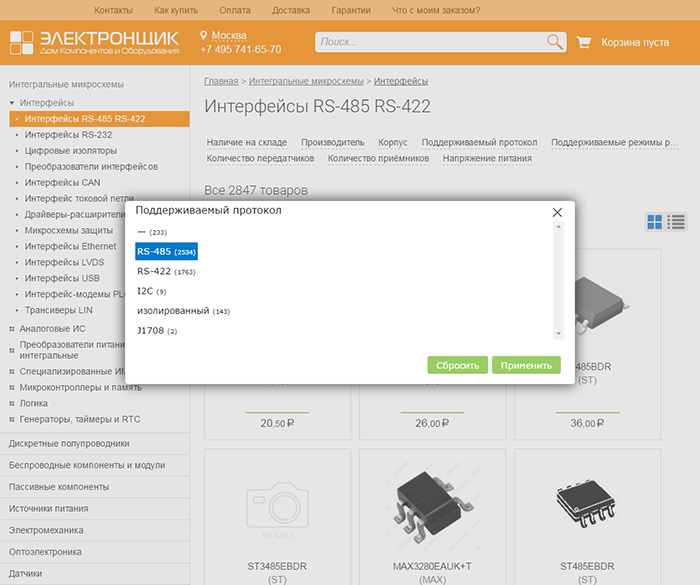Select the RS-485 (2534) option

click(x=166, y=251)
